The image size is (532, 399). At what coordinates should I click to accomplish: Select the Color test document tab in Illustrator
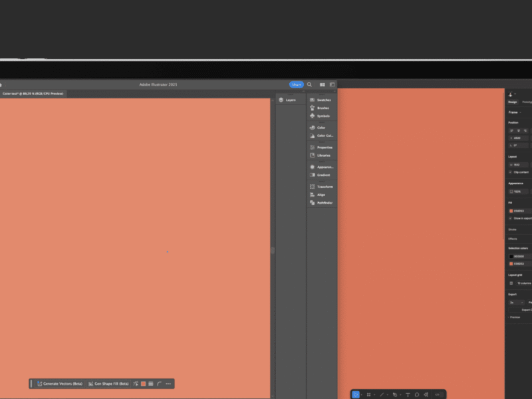[x=33, y=94]
